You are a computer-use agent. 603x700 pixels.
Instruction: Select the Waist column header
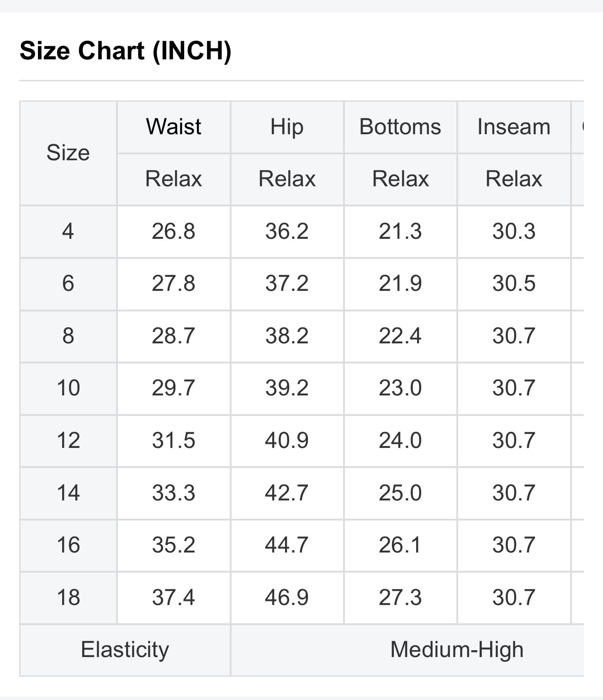174,126
